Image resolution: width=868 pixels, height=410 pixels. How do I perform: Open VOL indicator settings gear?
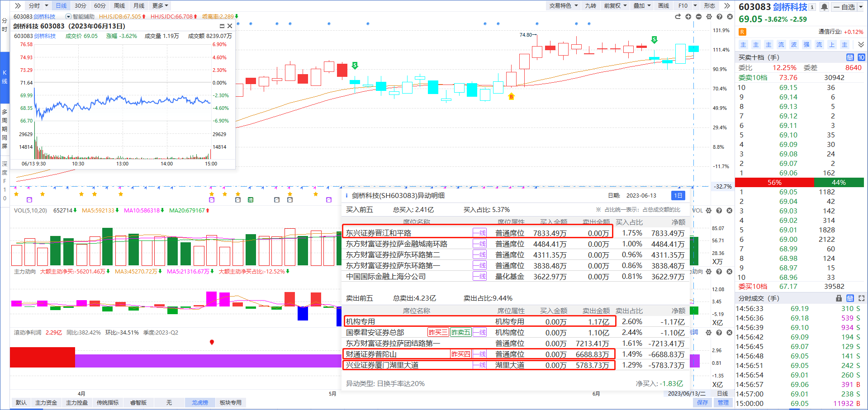709,211
